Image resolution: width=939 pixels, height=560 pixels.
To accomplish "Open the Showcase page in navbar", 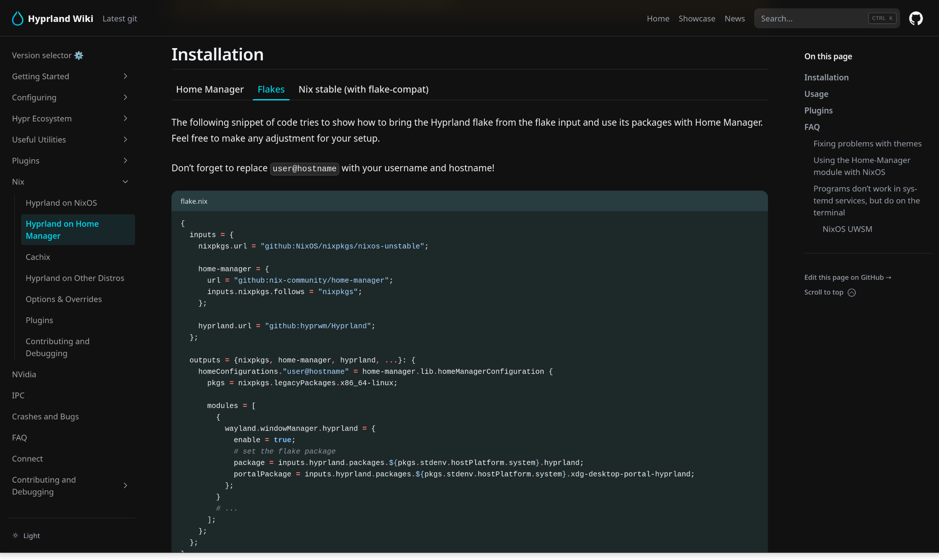I will pyautogui.click(x=697, y=19).
